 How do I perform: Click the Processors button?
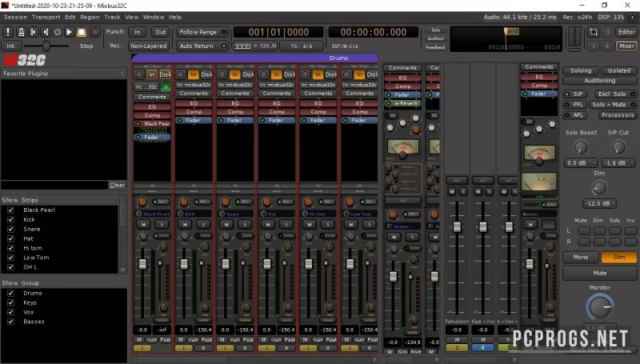click(618, 115)
